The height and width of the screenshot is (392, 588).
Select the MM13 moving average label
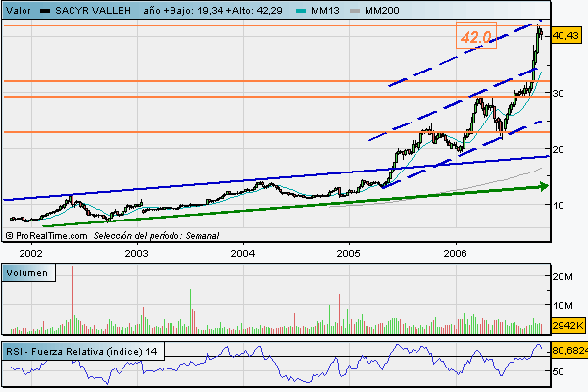(324, 10)
